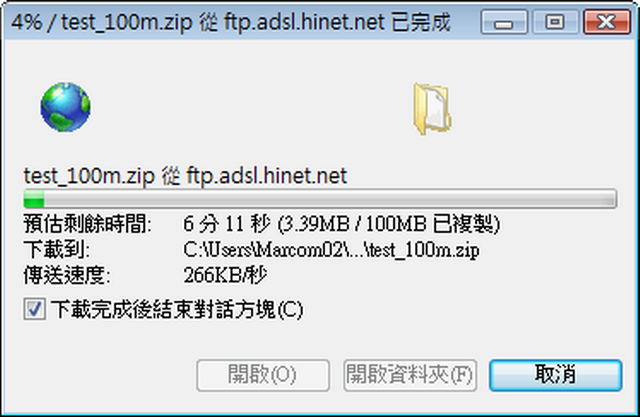This screenshot has height=417, width=640.
Task: Close the download dialog with red X
Action: pos(607,22)
